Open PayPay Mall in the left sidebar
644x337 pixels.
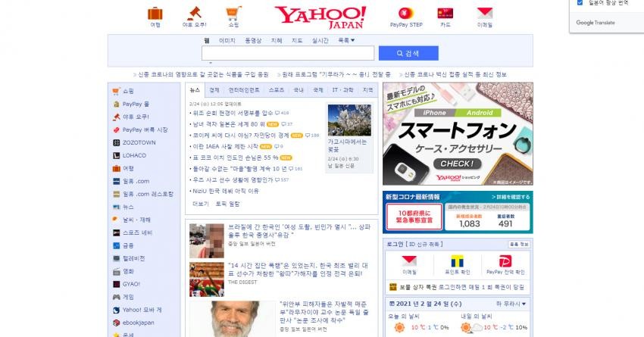coord(136,105)
